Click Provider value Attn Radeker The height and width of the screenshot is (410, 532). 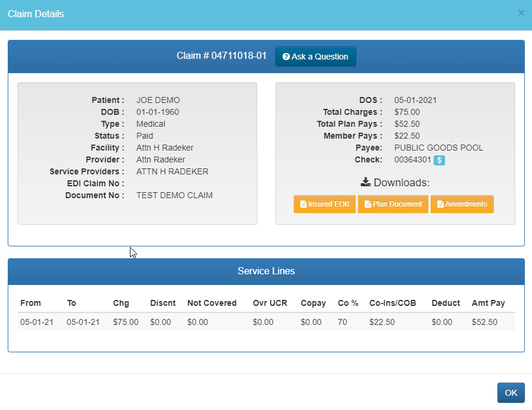[x=161, y=159]
